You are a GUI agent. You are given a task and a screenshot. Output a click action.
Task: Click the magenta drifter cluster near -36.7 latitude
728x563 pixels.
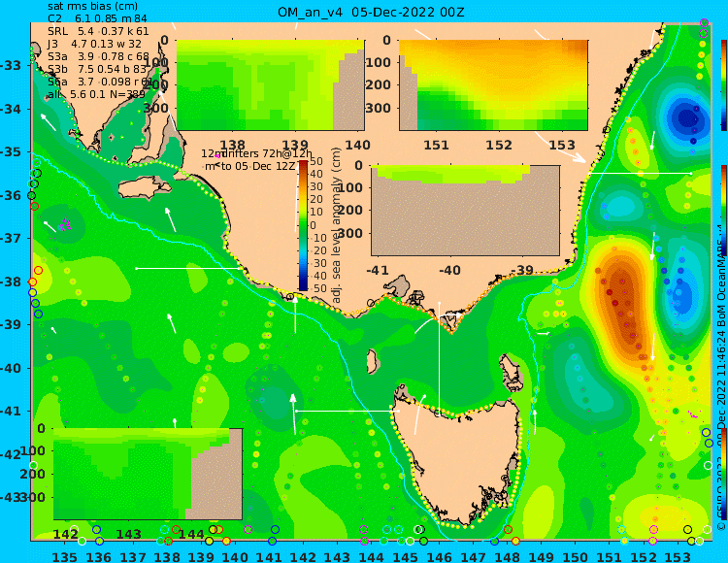[x=65, y=224]
